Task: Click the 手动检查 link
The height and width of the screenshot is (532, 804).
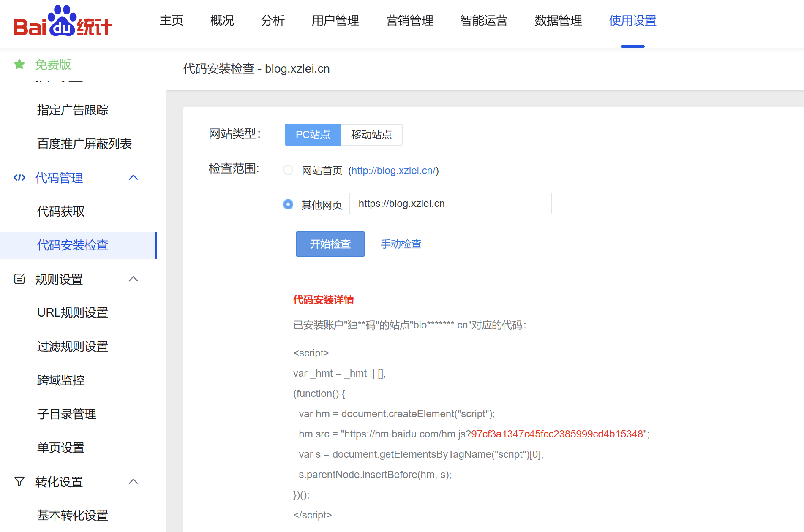Action: pyautogui.click(x=401, y=244)
